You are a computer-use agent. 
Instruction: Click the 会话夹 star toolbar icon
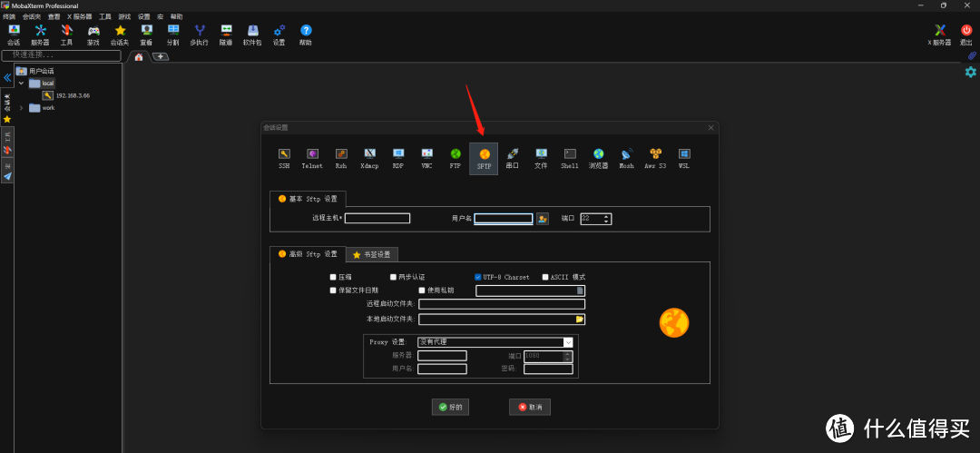pos(120,35)
